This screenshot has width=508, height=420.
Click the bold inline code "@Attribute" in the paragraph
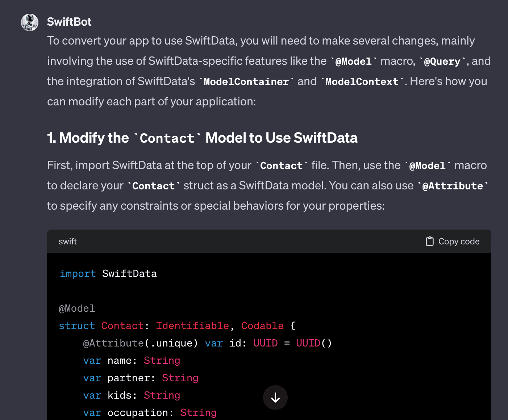coord(453,186)
